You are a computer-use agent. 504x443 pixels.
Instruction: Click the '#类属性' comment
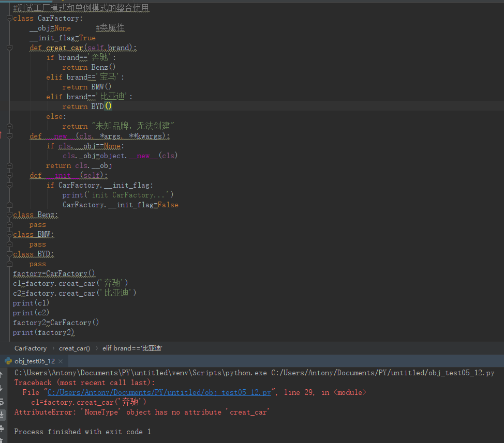pyautogui.click(x=110, y=28)
